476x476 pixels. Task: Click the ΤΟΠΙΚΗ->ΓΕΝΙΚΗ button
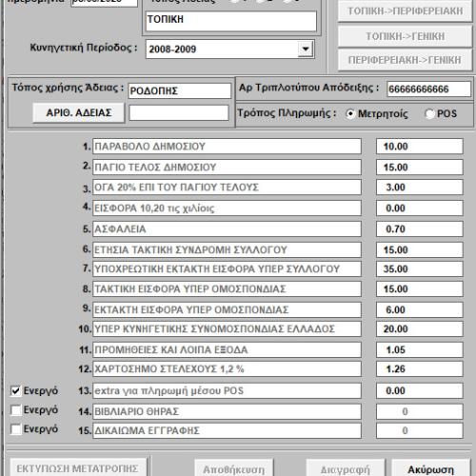[406, 36]
